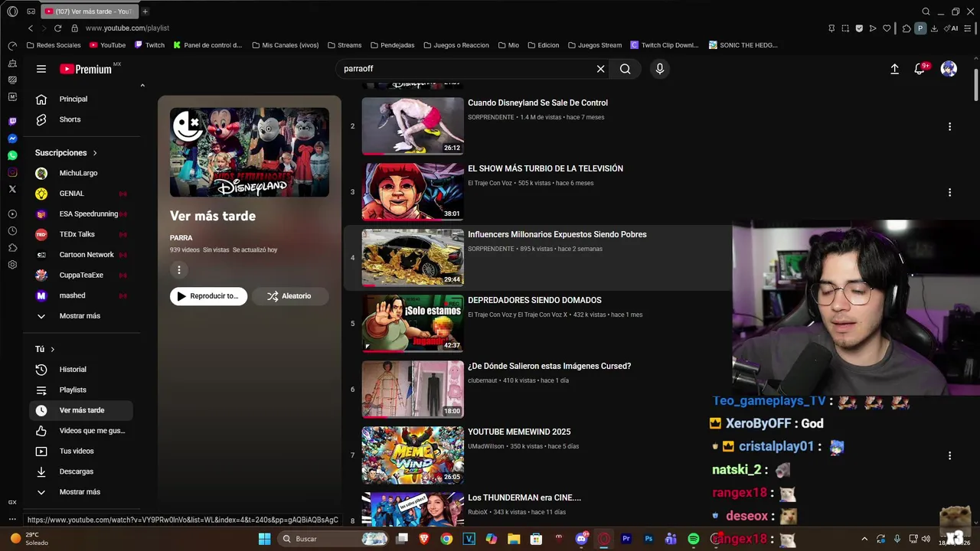Go back in browser history
This screenshot has width=980, height=551.
pyautogui.click(x=31, y=28)
